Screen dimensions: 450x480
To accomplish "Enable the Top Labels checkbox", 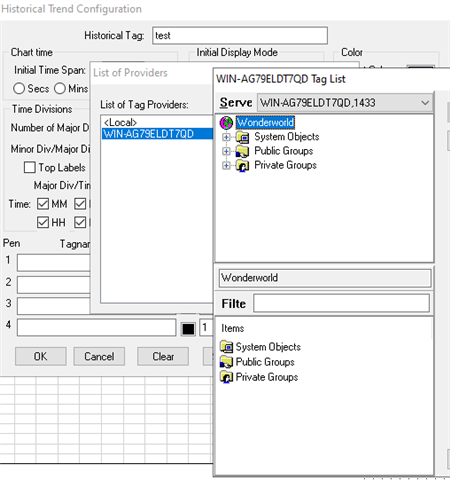I will tap(30, 167).
